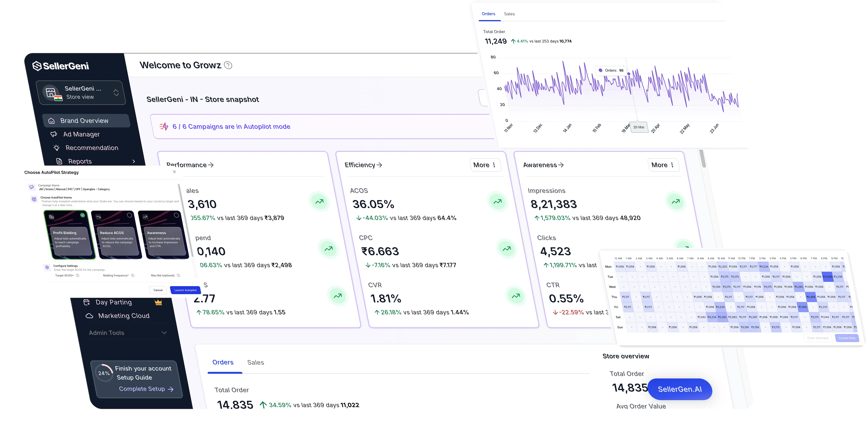Screen dimensions: 868x433
Task: Click the Bidding Frequency help icon
Action: [x=133, y=275]
